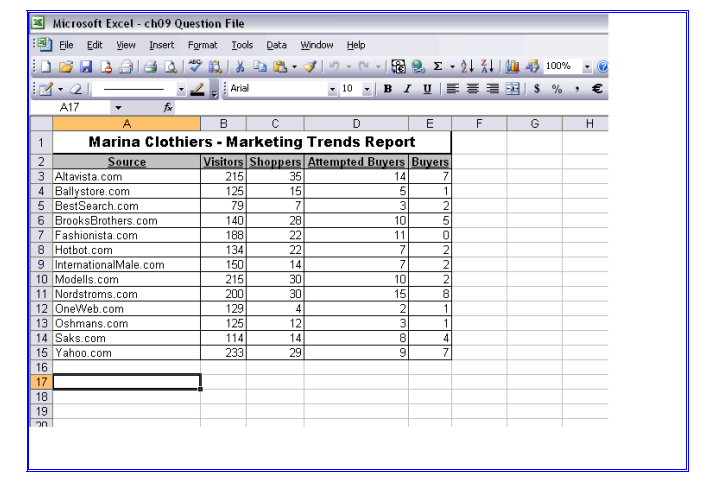Image resolution: width=707 pixels, height=483 pixels.
Task: Open the File menu
Action: (x=66, y=45)
